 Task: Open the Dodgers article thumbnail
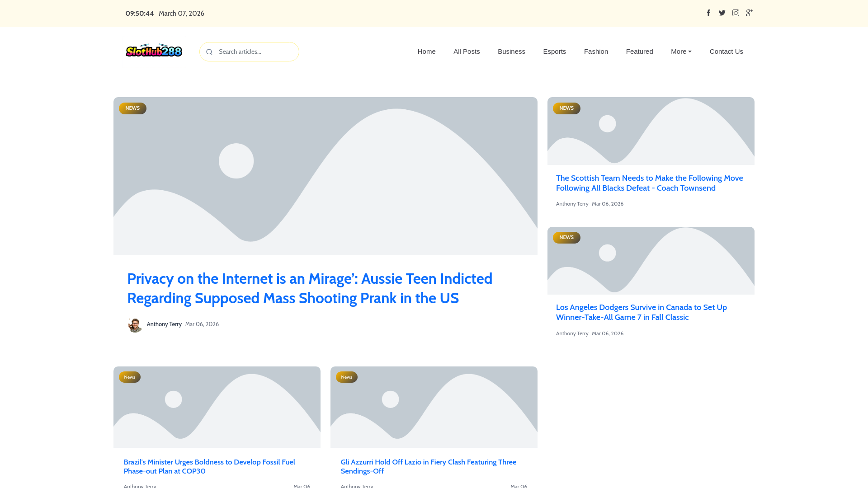[651, 261]
